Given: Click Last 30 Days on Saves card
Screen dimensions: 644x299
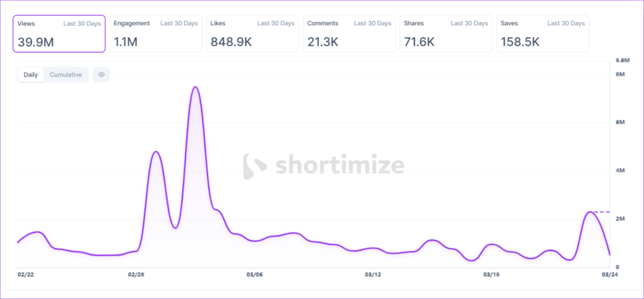Looking at the screenshot, I should [566, 24].
